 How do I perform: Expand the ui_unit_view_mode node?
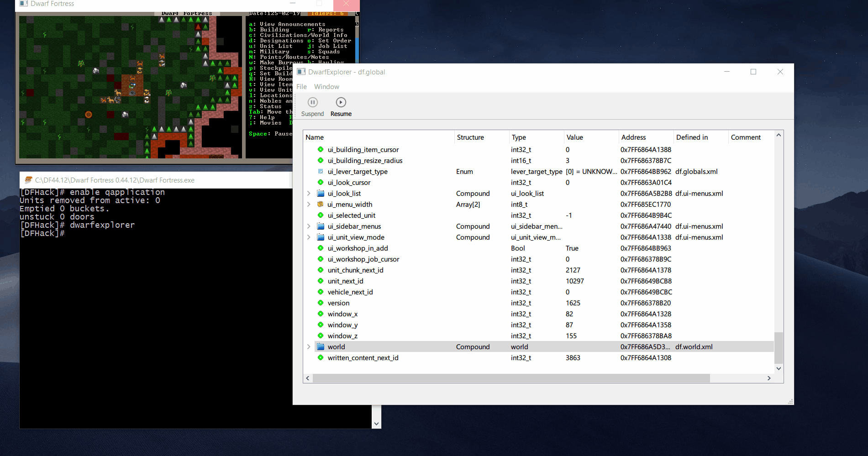click(x=309, y=237)
